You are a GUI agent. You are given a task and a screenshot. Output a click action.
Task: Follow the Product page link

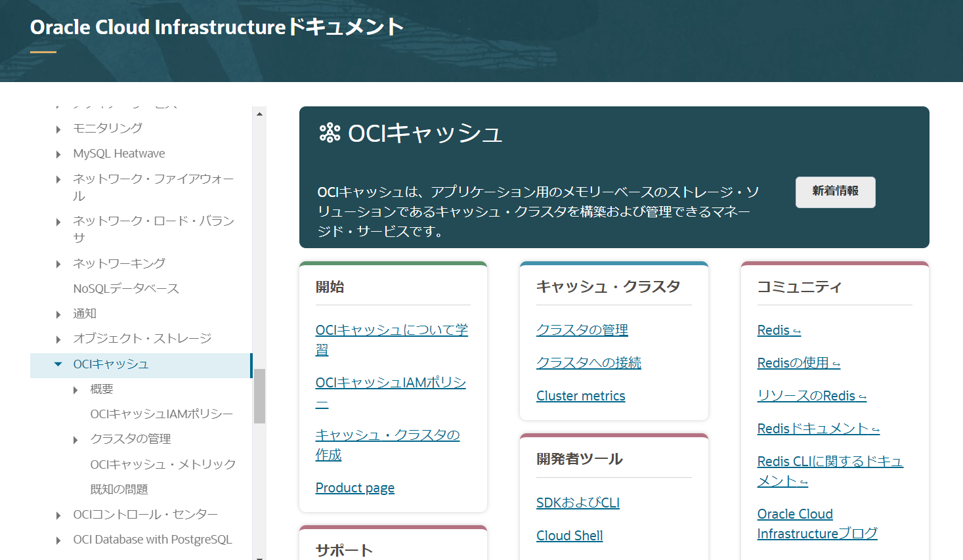pos(354,488)
